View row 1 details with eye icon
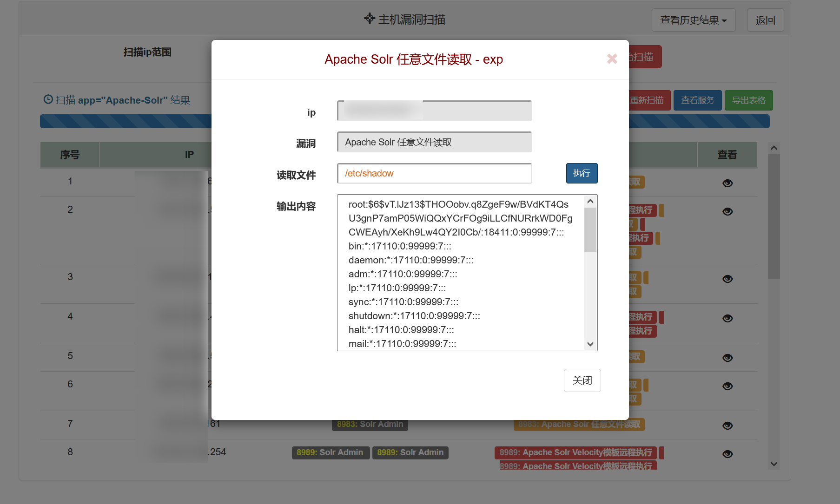 728,183
